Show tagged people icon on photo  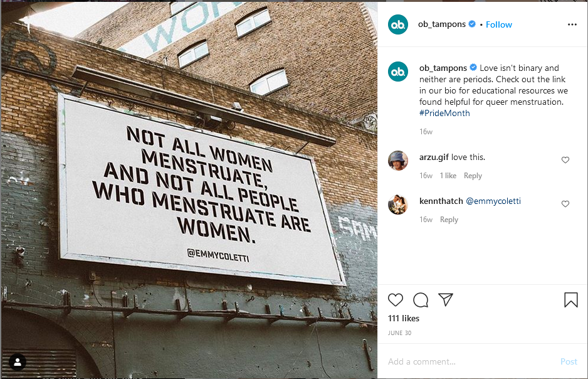tap(18, 362)
